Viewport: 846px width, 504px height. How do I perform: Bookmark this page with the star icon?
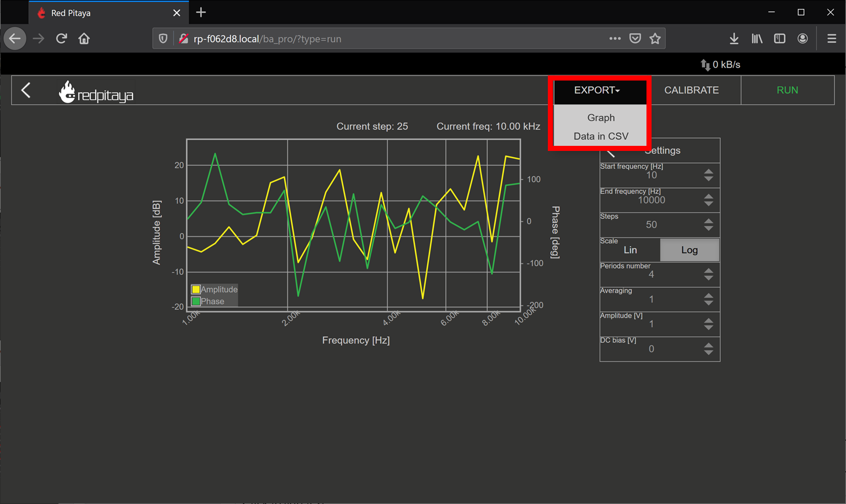coord(655,39)
